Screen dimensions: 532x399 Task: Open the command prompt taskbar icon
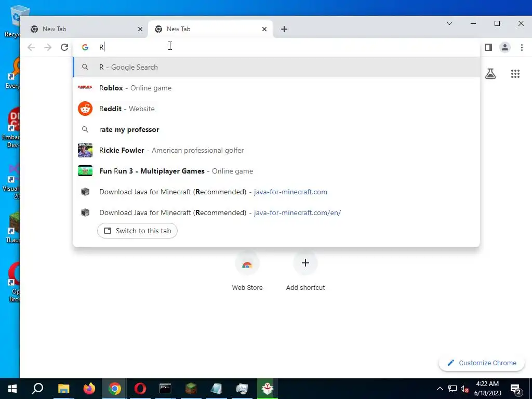(x=165, y=389)
